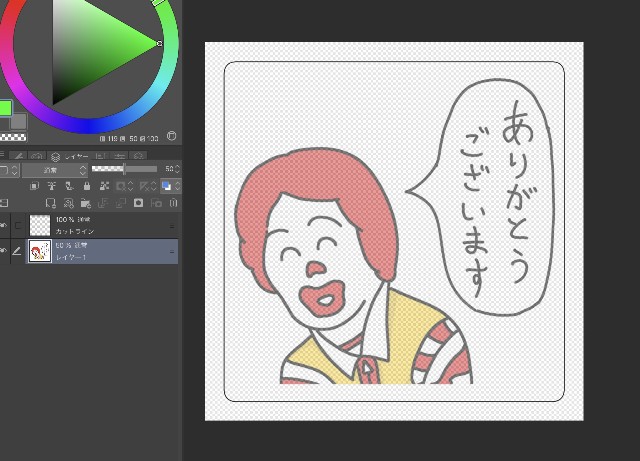This screenshot has height=461, width=640.
Task: Select the green main color swatch
Action: [5, 108]
